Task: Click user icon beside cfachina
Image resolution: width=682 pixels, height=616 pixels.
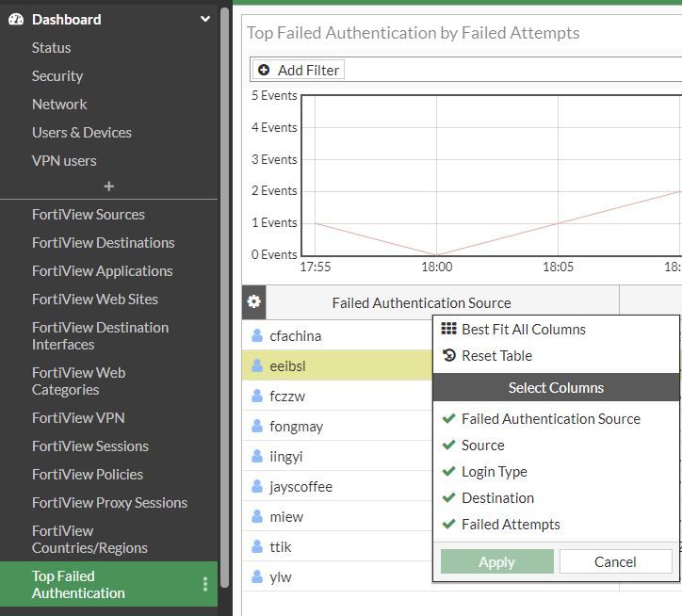Action: 257,335
